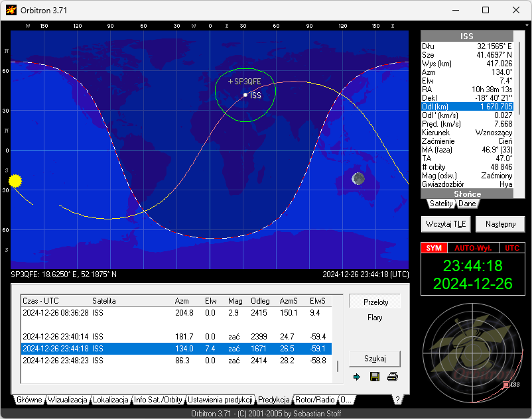
Task: Switch to the Główne tab
Action: point(29,400)
